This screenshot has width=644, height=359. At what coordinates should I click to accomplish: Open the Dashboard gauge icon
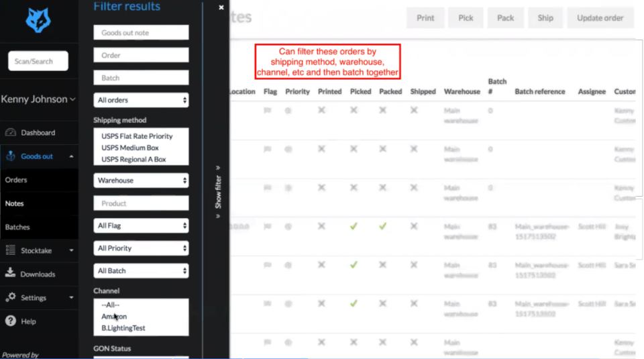11,132
